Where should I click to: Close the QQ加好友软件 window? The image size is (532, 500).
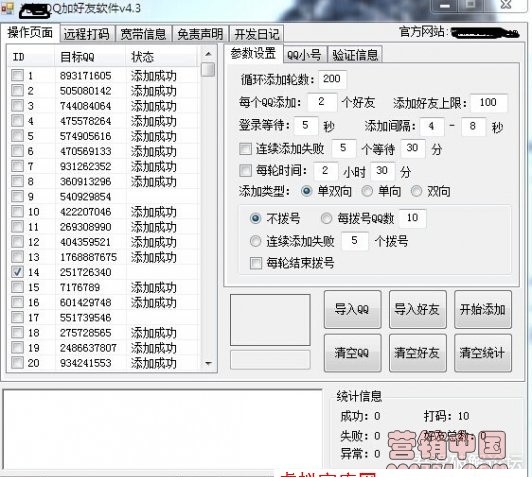[x=506, y=5]
